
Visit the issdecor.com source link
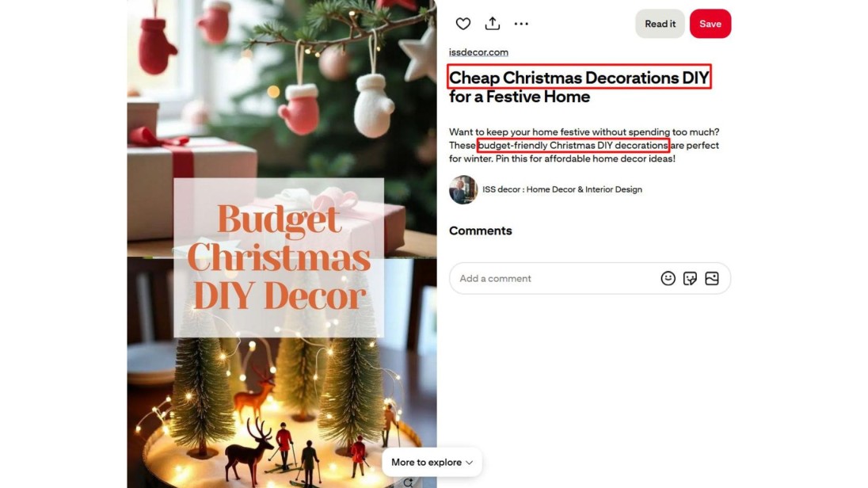478,52
